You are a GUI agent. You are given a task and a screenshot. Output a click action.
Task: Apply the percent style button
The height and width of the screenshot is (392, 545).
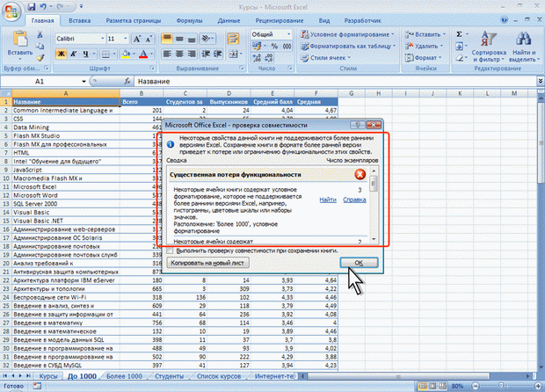pos(274,46)
